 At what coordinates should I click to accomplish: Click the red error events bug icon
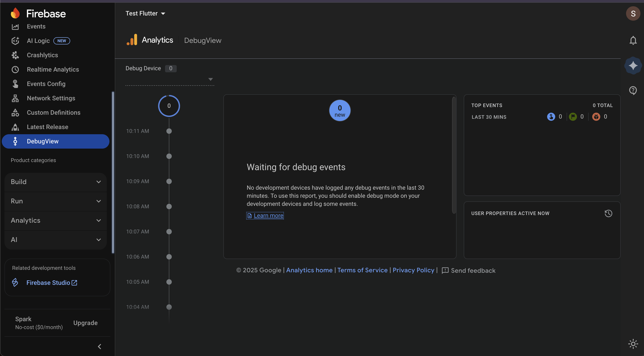(x=596, y=116)
